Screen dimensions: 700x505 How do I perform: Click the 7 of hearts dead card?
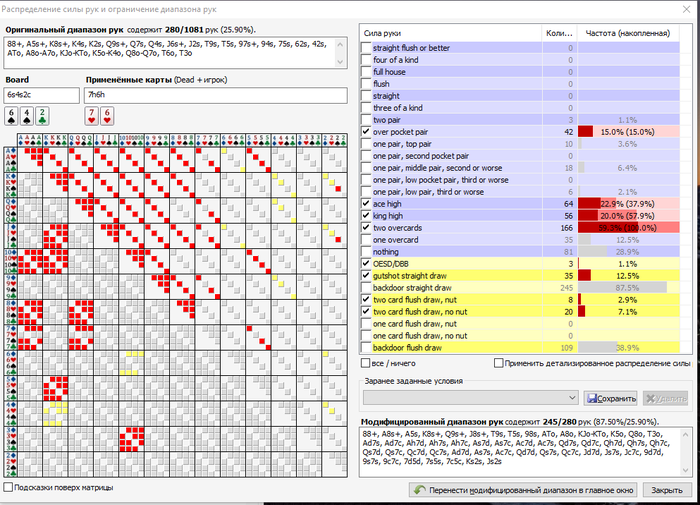click(92, 116)
